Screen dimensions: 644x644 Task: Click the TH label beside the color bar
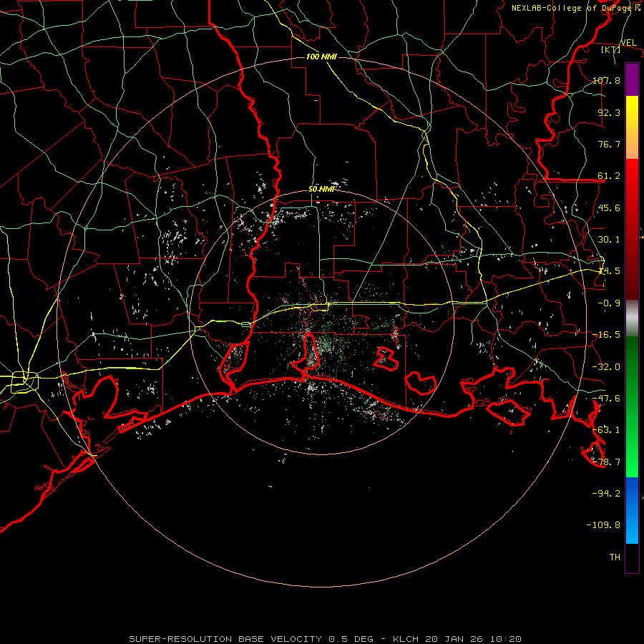pos(615,557)
